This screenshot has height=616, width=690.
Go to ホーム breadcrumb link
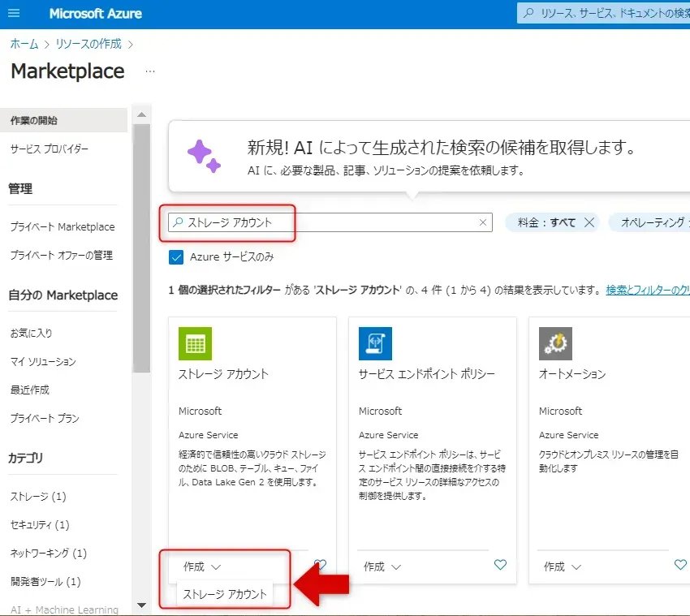click(x=24, y=44)
